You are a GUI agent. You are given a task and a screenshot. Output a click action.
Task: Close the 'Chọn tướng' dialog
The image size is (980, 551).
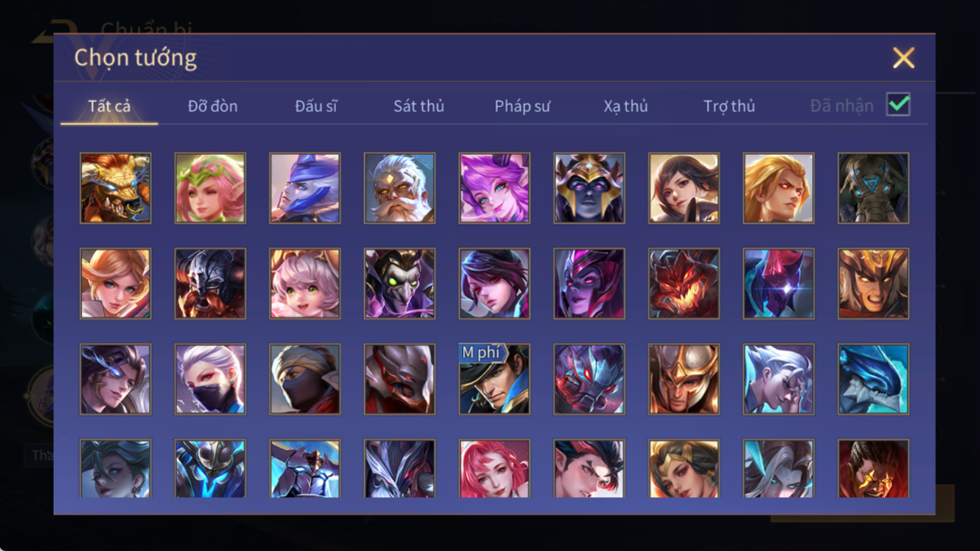click(x=903, y=58)
